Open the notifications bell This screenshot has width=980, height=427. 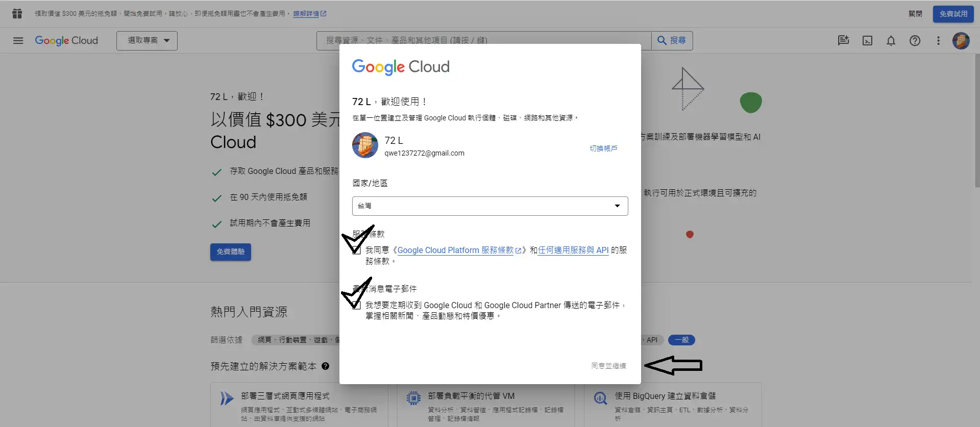891,41
